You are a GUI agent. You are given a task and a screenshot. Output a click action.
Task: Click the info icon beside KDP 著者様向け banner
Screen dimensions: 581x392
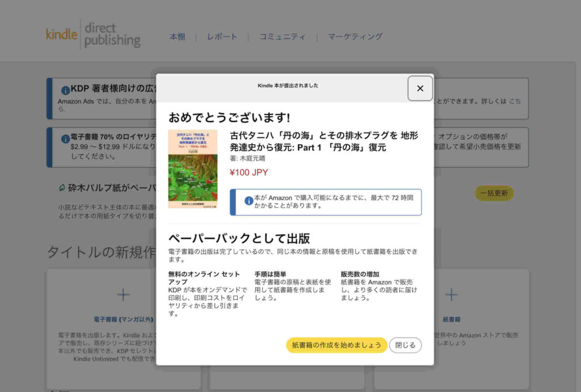pos(65,90)
